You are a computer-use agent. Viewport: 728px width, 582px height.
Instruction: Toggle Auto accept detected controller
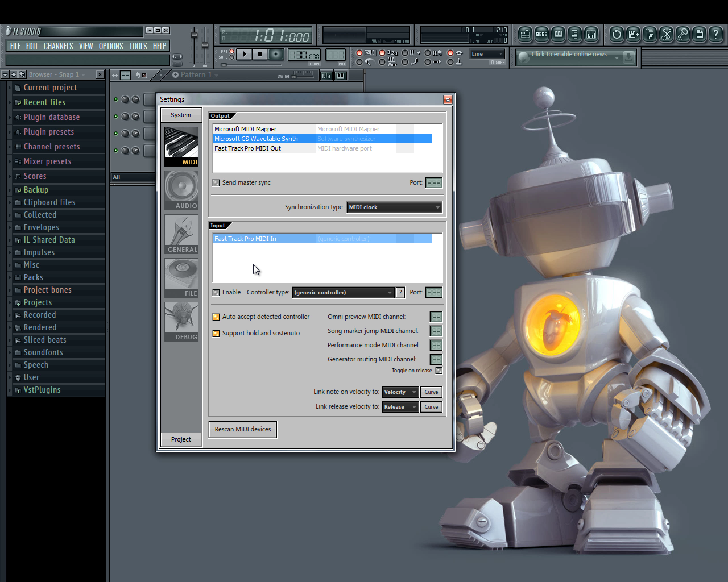(216, 317)
